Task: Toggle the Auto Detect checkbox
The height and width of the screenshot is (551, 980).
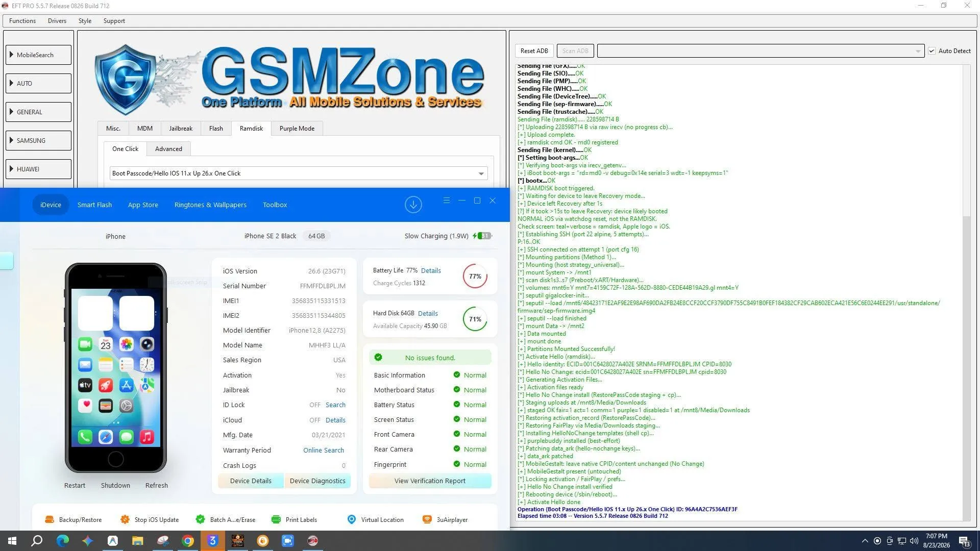Action: click(x=932, y=51)
